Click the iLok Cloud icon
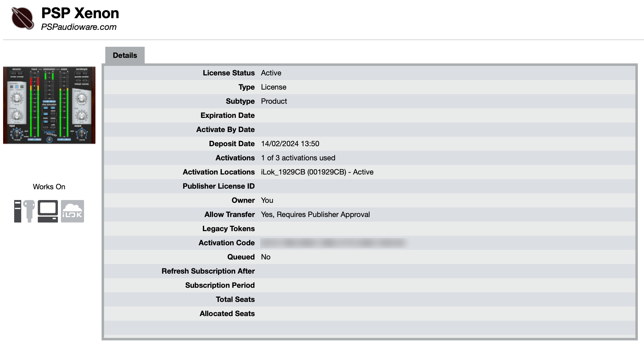This screenshot has width=644, height=349. coord(72,211)
